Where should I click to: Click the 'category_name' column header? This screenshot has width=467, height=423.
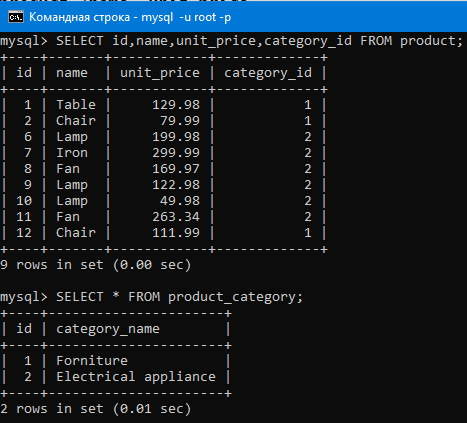pyautogui.click(x=108, y=329)
